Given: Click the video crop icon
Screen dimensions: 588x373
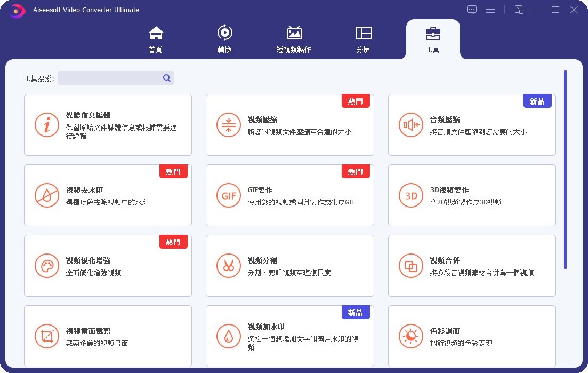Looking at the screenshot, I should 46,337.
